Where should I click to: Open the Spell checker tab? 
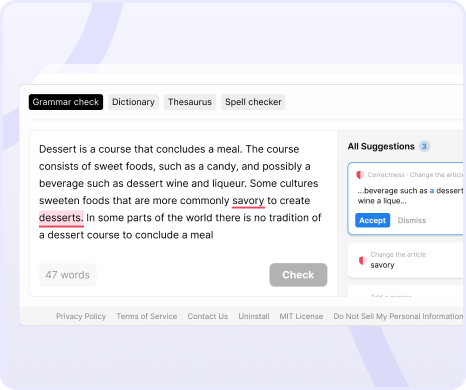pyautogui.click(x=253, y=102)
